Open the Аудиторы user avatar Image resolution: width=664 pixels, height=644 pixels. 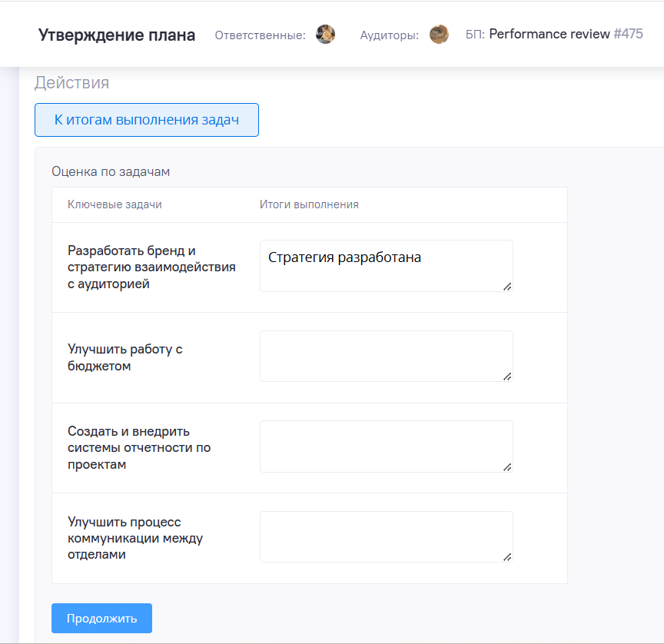tap(439, 34)
